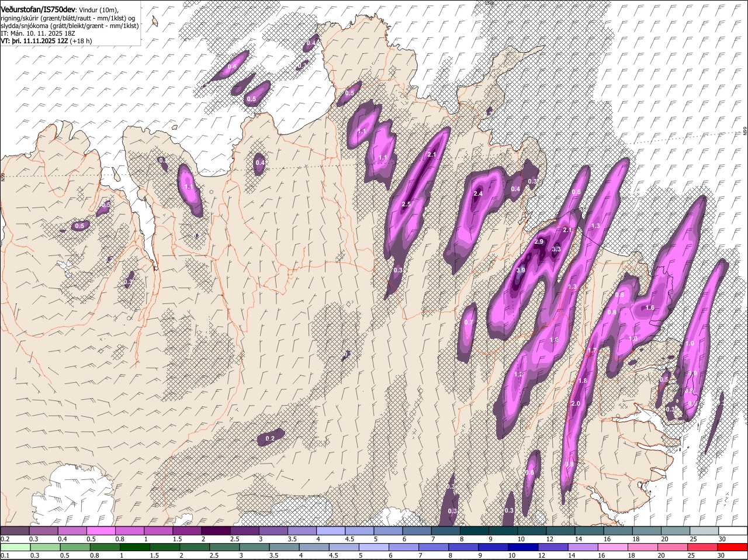748x560 pixels.
Task: Click the bold title 'Veðurstofan/IS750dev'
Action: [x=38, y=10]
